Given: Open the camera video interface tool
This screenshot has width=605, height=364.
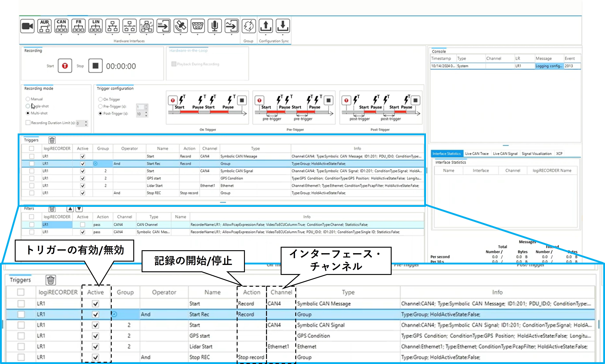Looking at the screenshot, I should coord(27,26).
